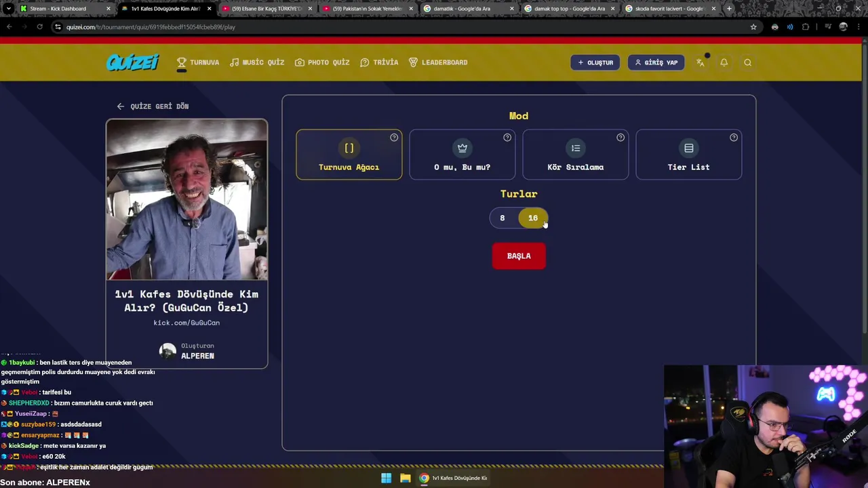868x488 pixels.
Task: Click help icon on Kör Sıralama card
Action: click(620, 138)
